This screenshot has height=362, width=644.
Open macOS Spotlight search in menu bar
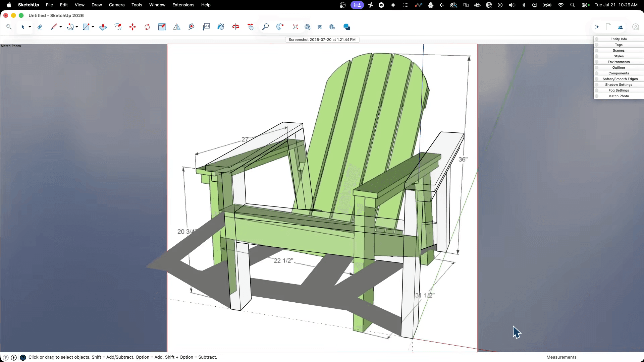573,5
